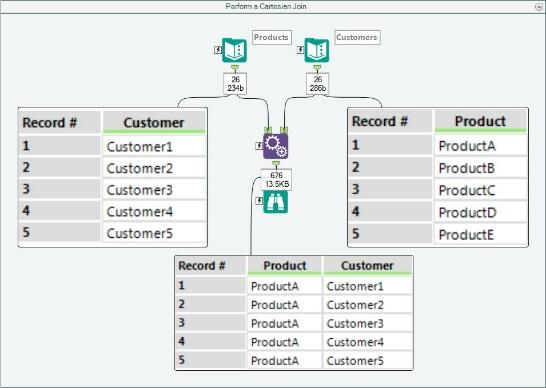Image resolution: width=546 pixels, height=388 pixels.
Task: Select the Products annotation label
Action: coord(272,37)
